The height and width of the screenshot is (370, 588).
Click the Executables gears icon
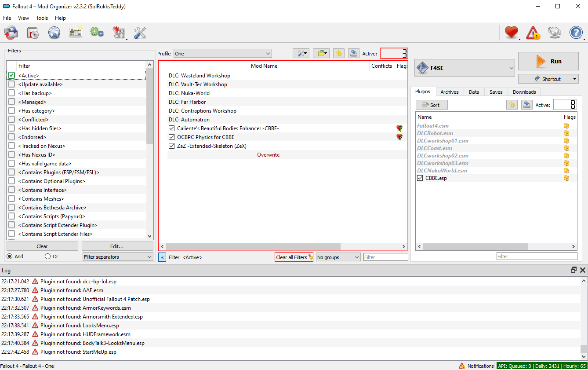pos(97,33)
